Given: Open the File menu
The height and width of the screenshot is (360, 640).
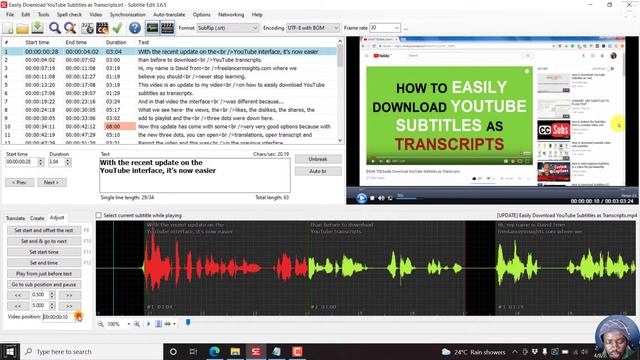Looking at the screenshot, I should point(10,14).
